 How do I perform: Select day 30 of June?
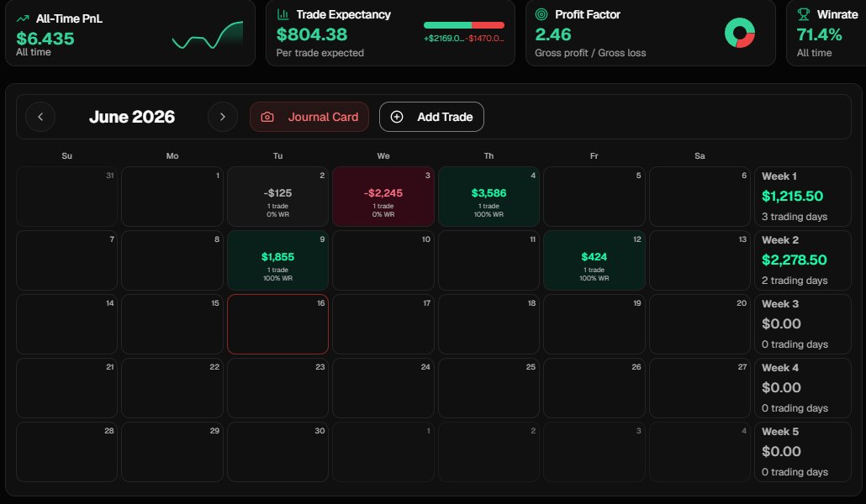pos(277,452)
